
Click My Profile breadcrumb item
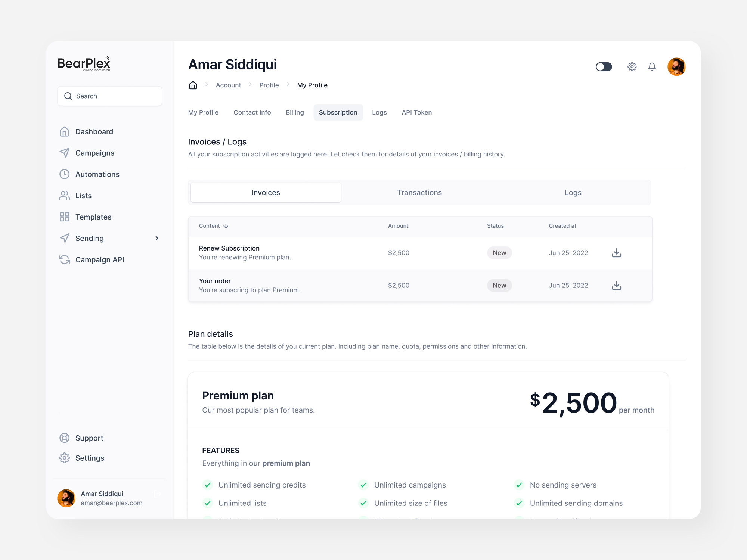click(312, 85)
